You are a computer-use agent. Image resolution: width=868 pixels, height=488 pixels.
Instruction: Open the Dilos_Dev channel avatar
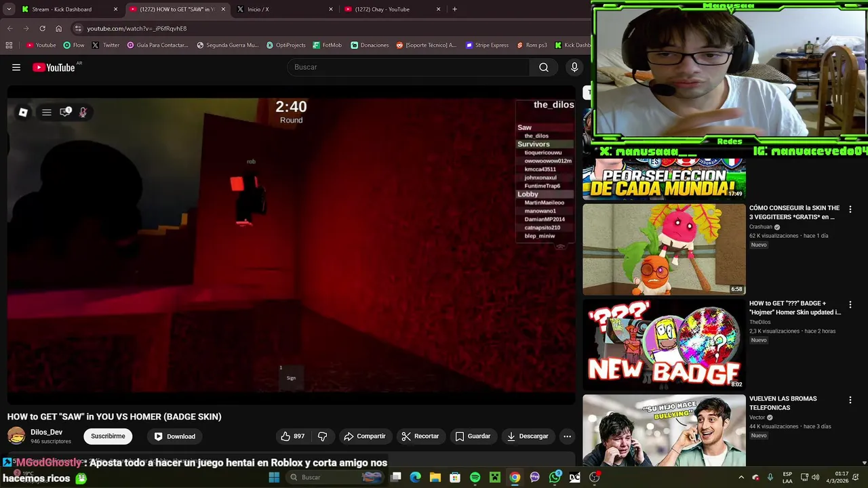click(16, 436)
